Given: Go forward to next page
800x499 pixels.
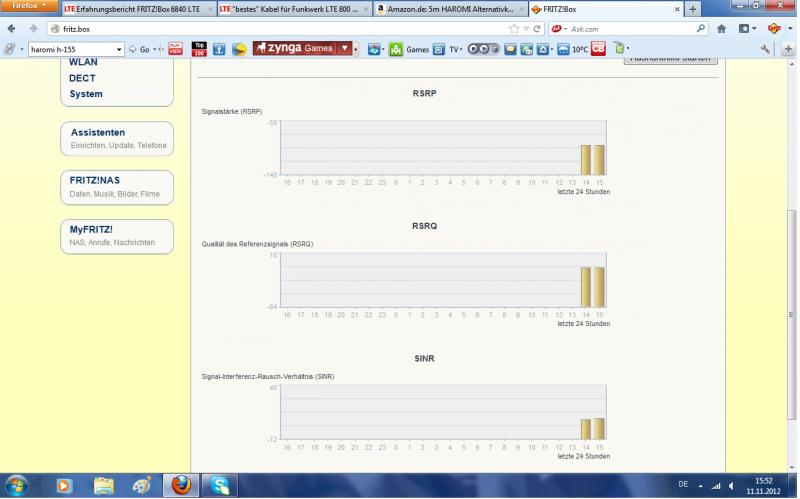Looking at the screenshot, I should point(33,29).
